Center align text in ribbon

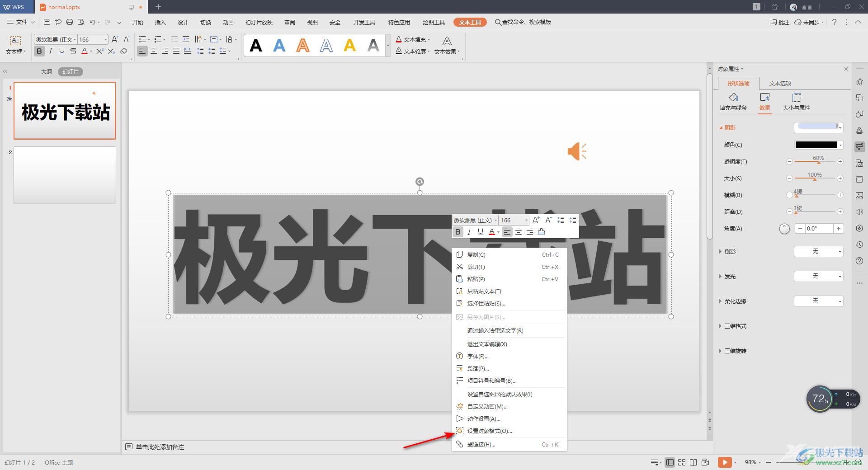tap(154, 51)
